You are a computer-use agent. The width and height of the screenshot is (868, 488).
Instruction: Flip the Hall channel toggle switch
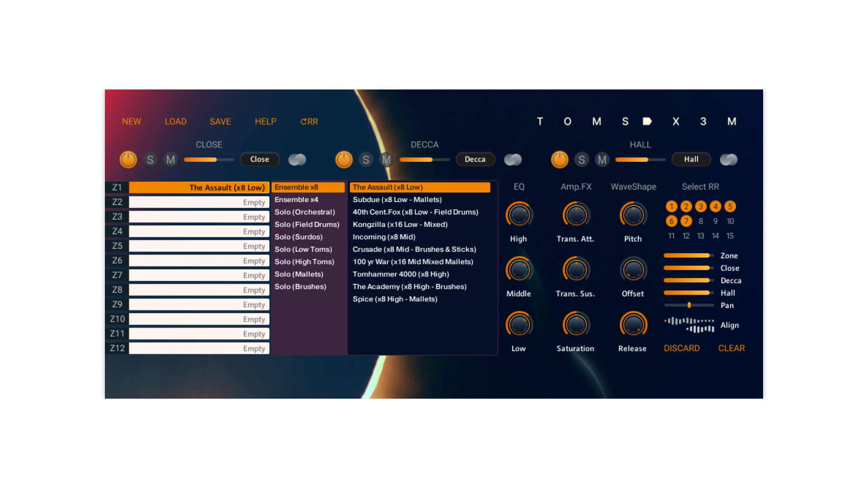(x=728, y=159)
